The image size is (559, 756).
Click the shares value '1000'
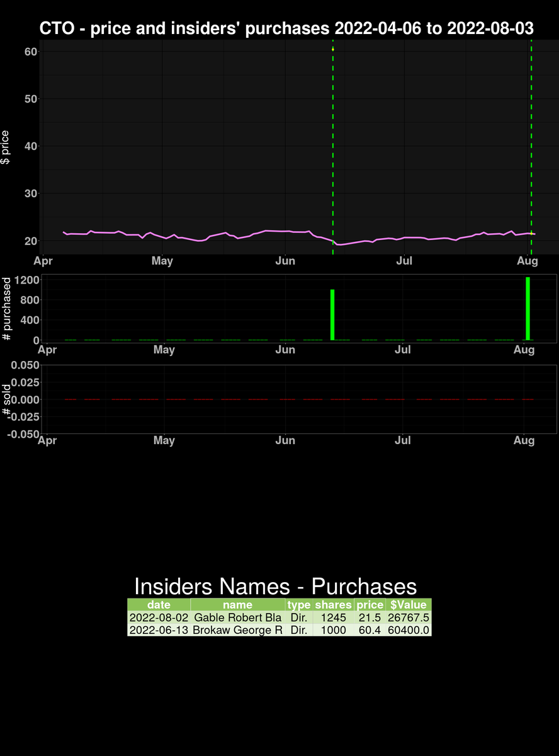pyautogui.click(x=333, y=630)
